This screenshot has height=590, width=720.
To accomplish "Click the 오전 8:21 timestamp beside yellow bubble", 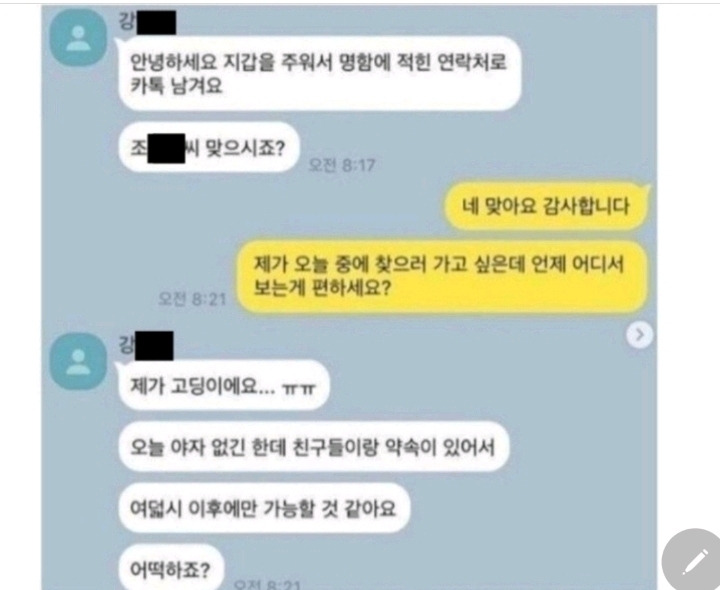I will (x=192, y=299).
